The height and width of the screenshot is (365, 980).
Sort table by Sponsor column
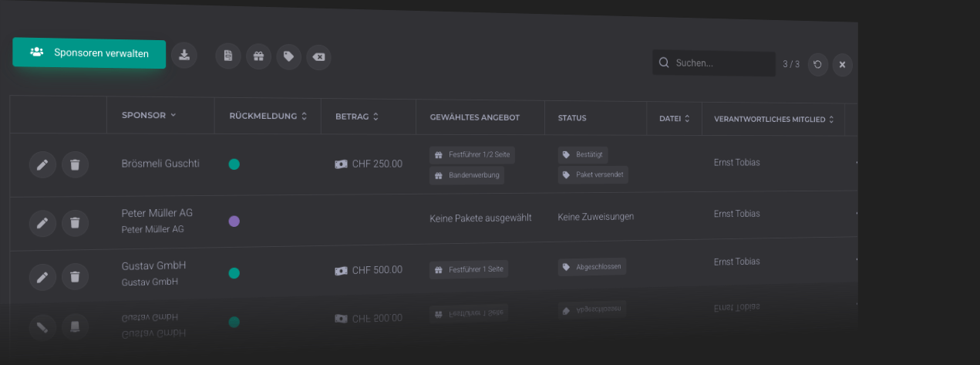(x=149, y=115)
